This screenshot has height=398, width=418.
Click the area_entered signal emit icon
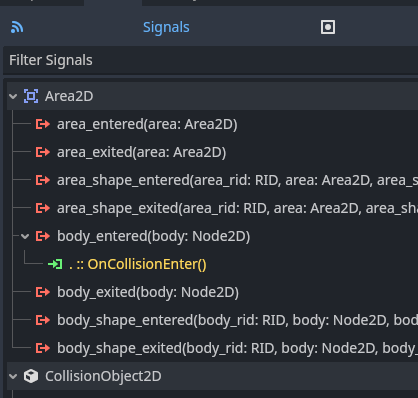coord(43,124)
